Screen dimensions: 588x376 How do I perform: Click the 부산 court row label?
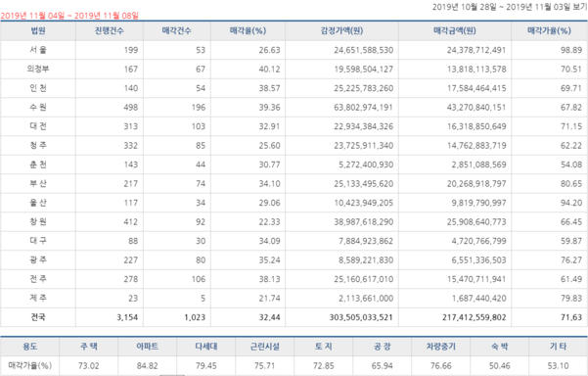(38, 183)
